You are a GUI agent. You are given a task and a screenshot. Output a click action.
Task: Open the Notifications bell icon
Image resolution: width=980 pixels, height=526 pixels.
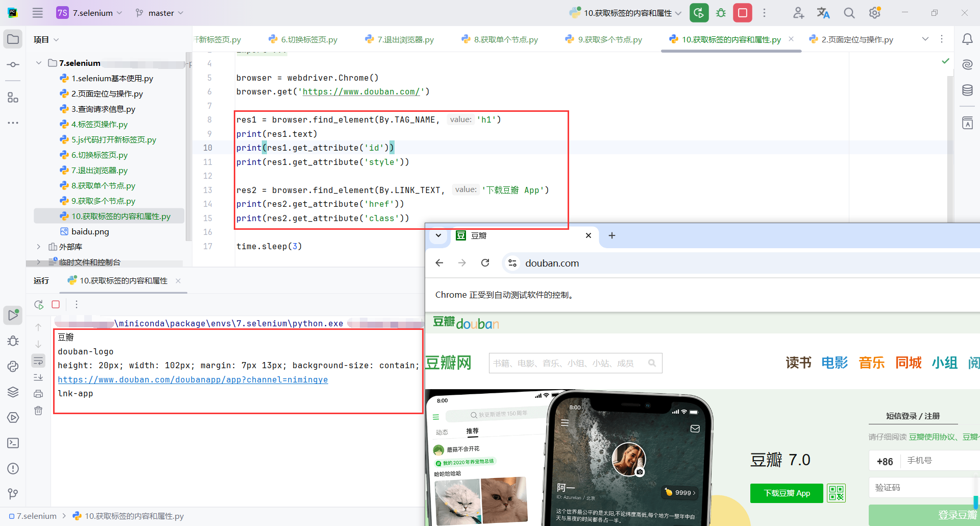pos(967,39)
